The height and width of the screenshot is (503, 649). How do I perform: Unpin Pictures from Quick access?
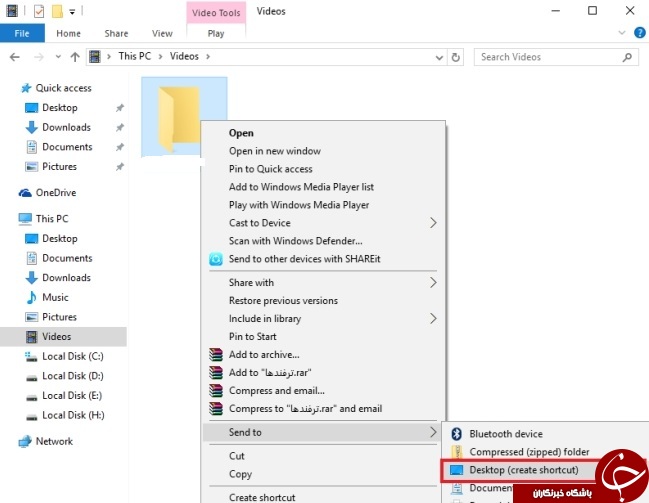[120, 166]
